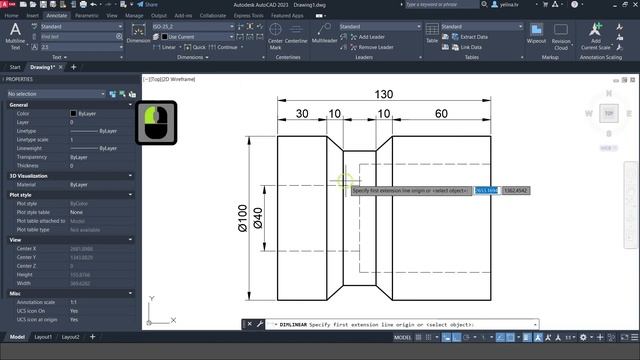Open the Start file tab
This screenshot has height=360, width=640.
pos(15,67)
